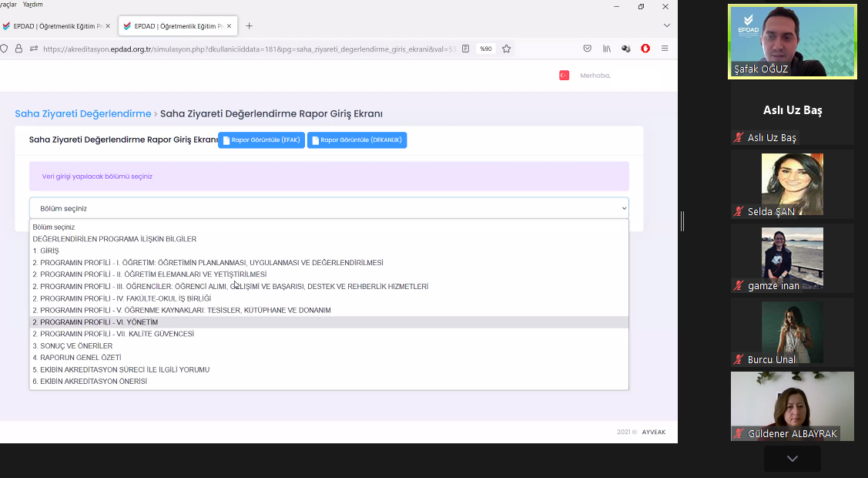The height and width of the screenshot is (478, 868).
Task: Select the 1. GİRİŞ option
Action: coord(45,251)
